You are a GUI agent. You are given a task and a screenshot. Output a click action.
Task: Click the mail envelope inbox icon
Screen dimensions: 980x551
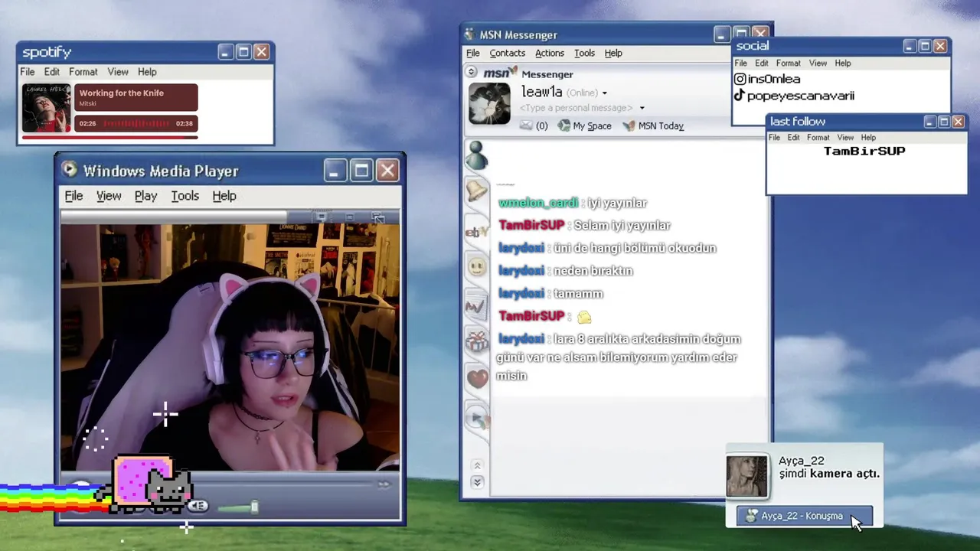tap(526, 126)
